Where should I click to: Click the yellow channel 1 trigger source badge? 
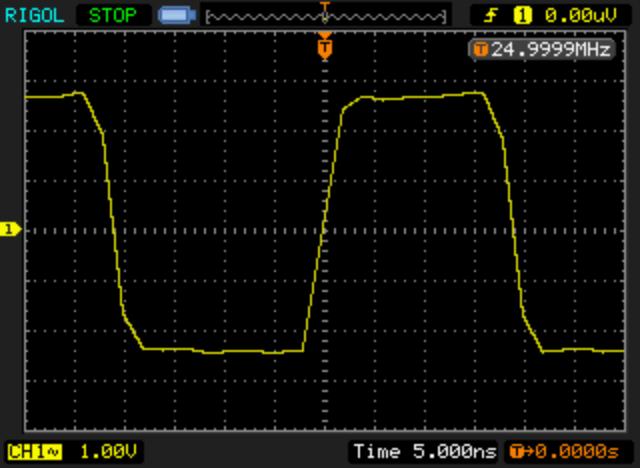coord(522,16)
